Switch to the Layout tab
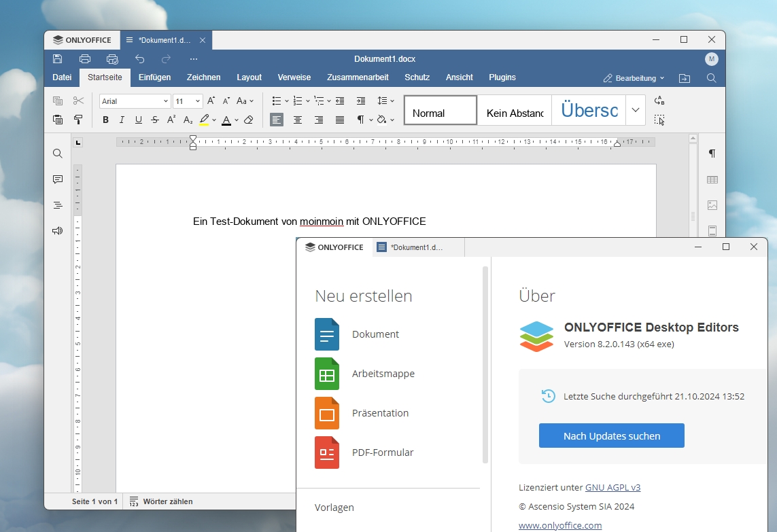Viewport: 777px width, 532px height. [249, 77]
